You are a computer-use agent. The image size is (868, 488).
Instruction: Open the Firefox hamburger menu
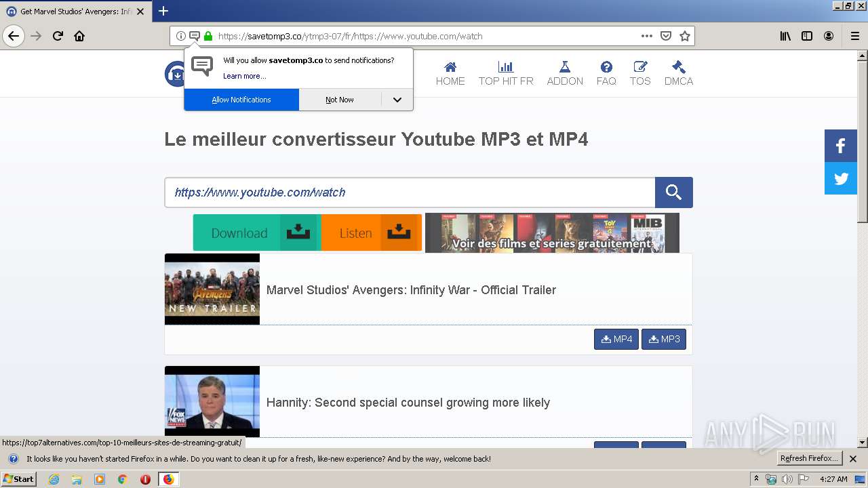tap(854, 36)
